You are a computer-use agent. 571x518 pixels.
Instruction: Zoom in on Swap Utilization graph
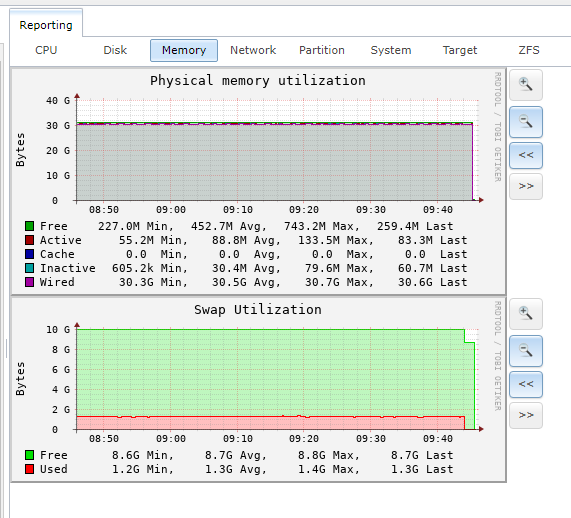[526, 314]
